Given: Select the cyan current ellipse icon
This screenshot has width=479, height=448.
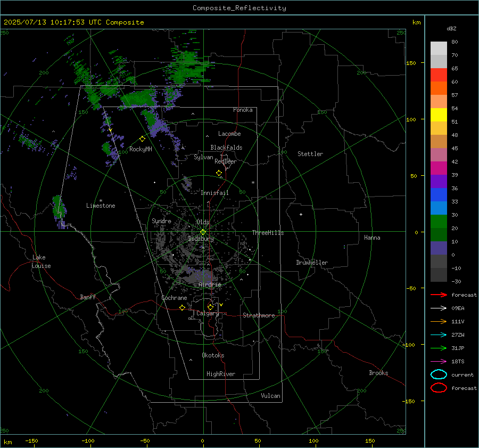Looking at the screenshot, I should [x=439, y=374].
